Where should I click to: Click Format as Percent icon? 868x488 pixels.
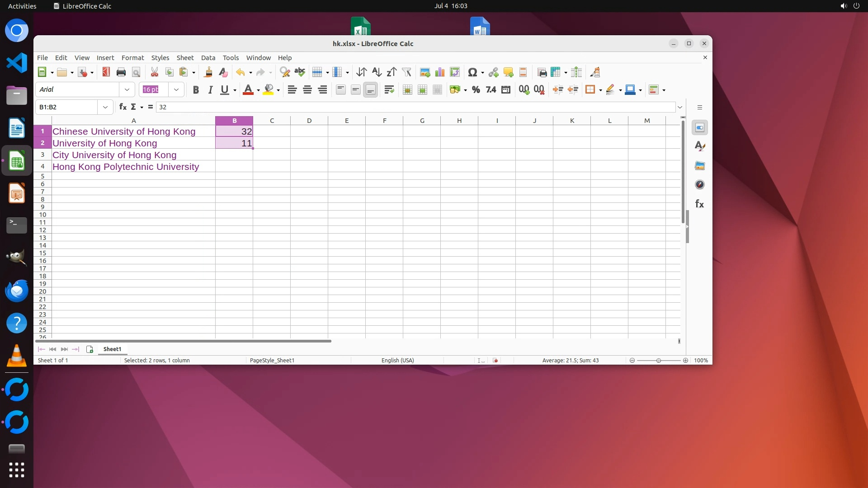476,90
